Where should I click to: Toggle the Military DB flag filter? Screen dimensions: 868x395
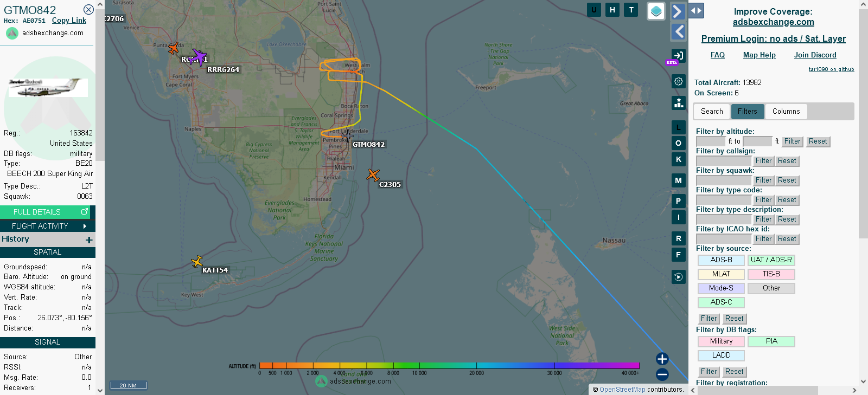click(721, 341)
